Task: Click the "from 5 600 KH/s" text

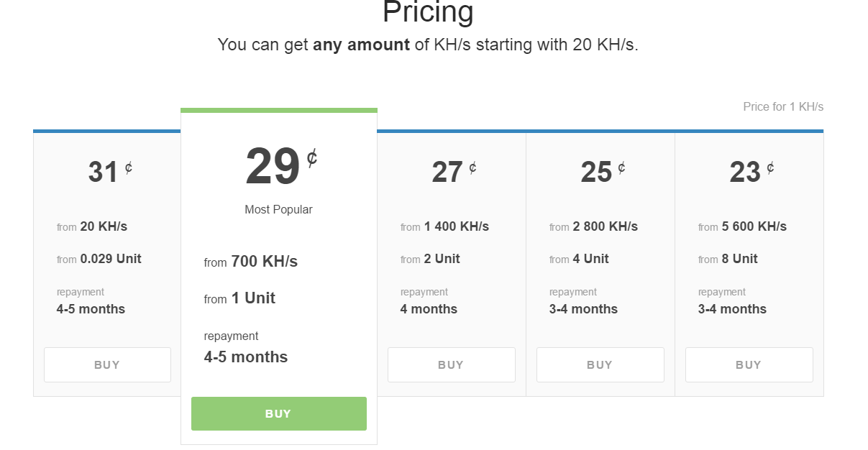Action: point(742,226)
